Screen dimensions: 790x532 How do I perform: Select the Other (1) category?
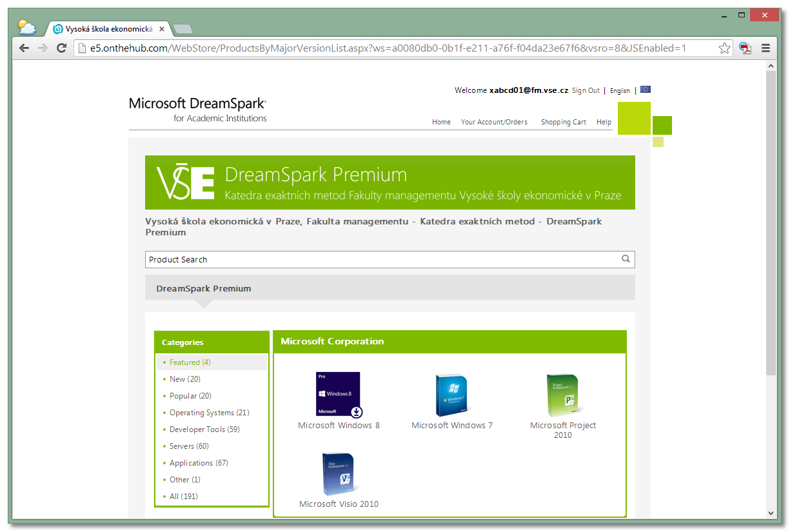[x=185, y=480]
